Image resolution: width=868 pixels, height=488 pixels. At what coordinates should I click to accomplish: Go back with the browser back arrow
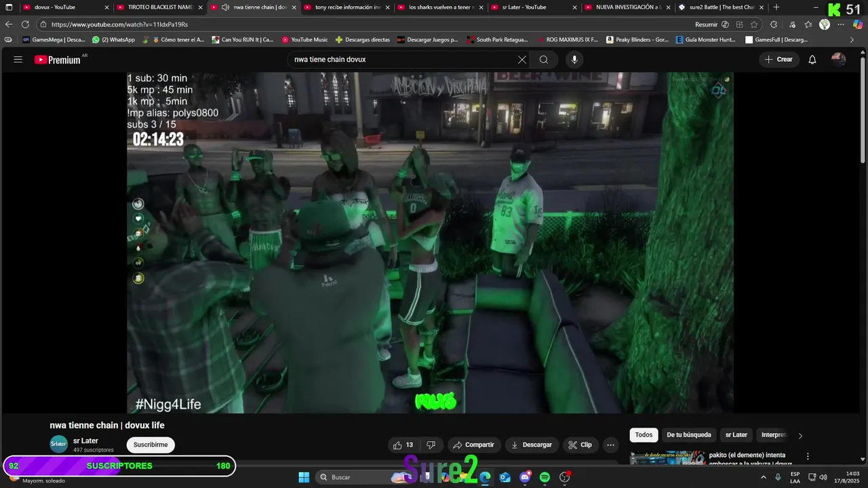[9, 24]
